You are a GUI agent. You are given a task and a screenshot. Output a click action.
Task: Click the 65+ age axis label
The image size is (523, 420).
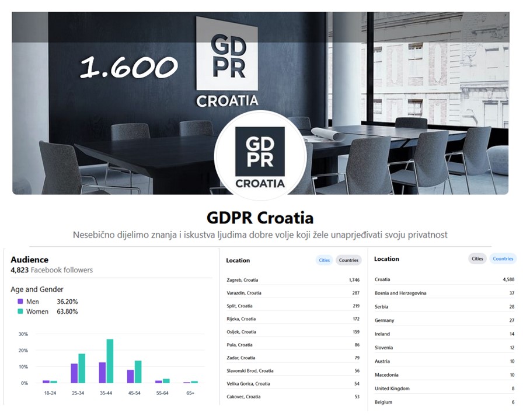tap(190, 393)
